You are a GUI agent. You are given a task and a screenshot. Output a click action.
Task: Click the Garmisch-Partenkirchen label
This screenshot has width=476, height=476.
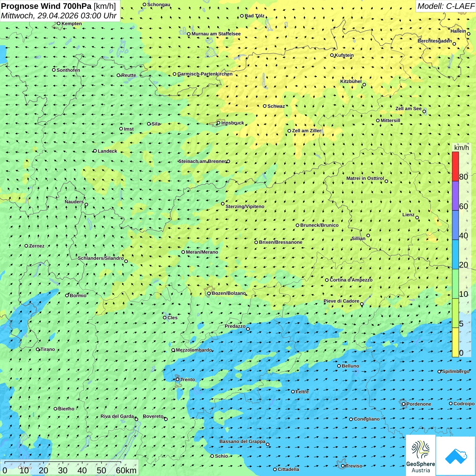coord(205,74)
